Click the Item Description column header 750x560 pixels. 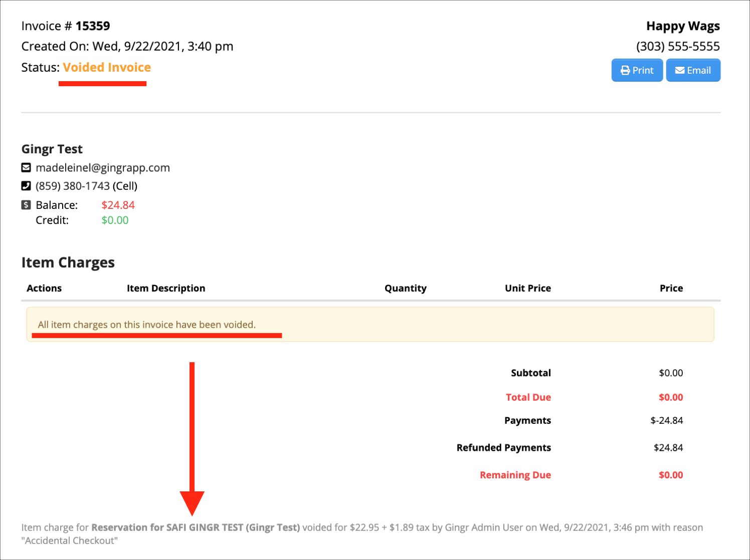click(x=166, y=289)
